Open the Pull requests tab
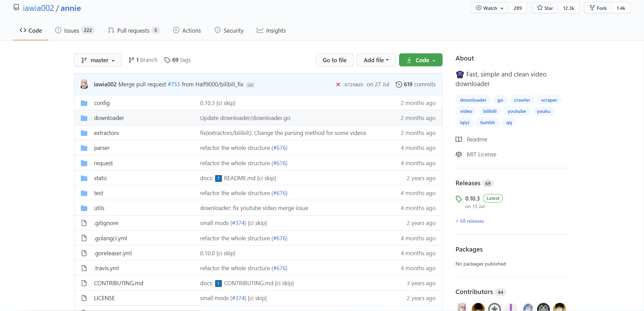 click(x=134, y=31)
